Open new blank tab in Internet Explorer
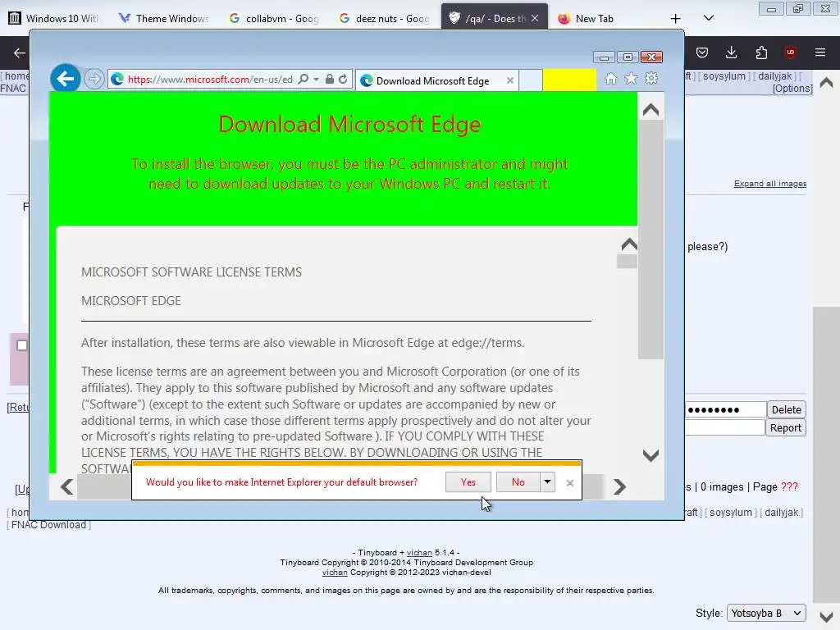Viewport: 840px width, 630px height. pos(531,80)
